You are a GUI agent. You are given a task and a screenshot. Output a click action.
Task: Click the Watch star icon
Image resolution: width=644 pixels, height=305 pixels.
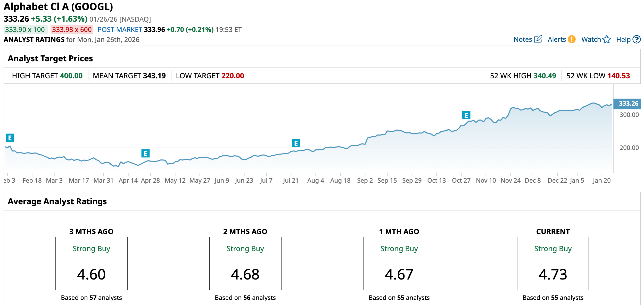[607, 39]
